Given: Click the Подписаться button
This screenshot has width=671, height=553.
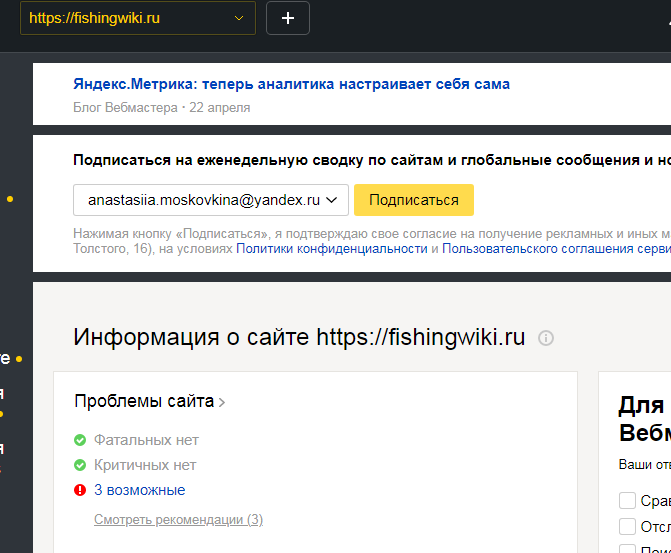Looking at the screenshot, I should point(414,200).
